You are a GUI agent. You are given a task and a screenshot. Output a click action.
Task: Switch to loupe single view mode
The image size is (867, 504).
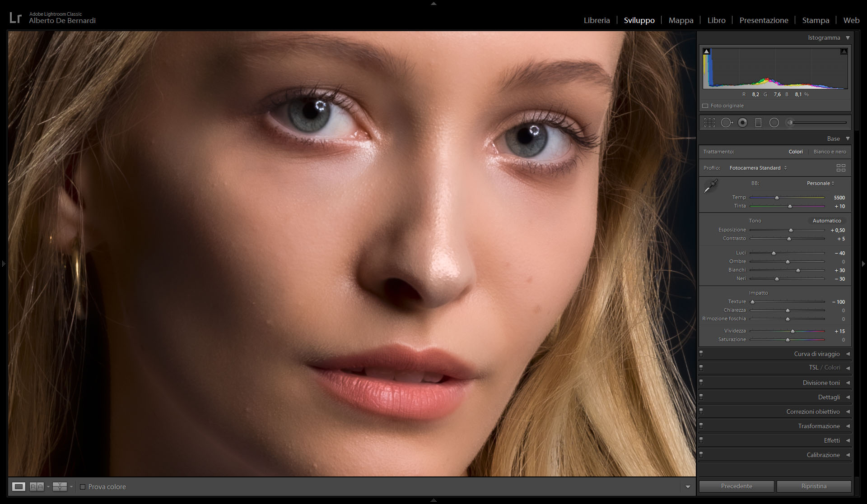pyautogui.click(x=19, y=486)
